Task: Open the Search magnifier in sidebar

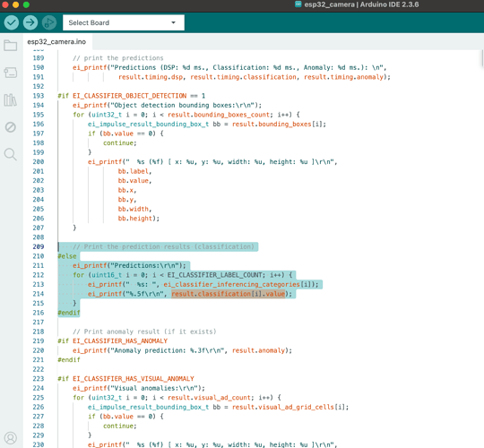Action: (11, 154)
